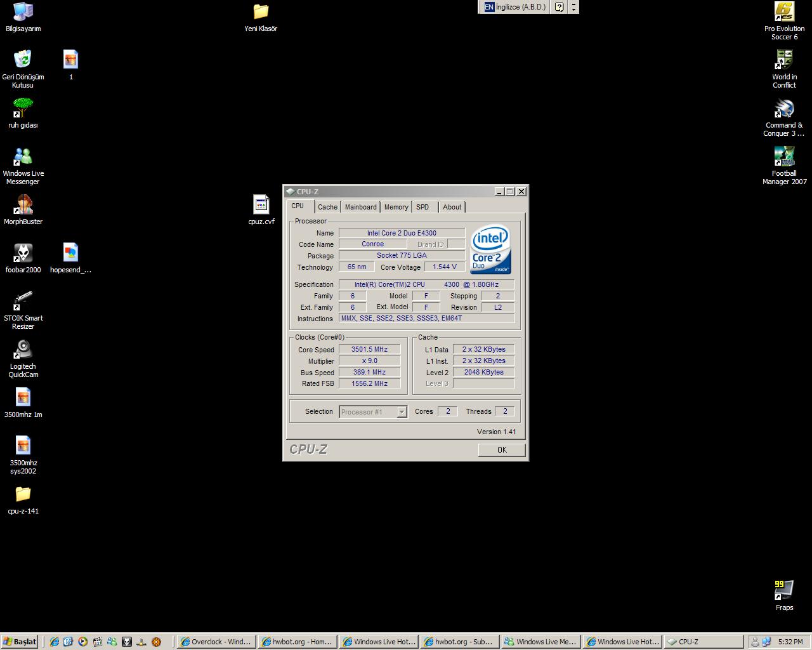
Task: Open language bar help button
Action: 559,7
